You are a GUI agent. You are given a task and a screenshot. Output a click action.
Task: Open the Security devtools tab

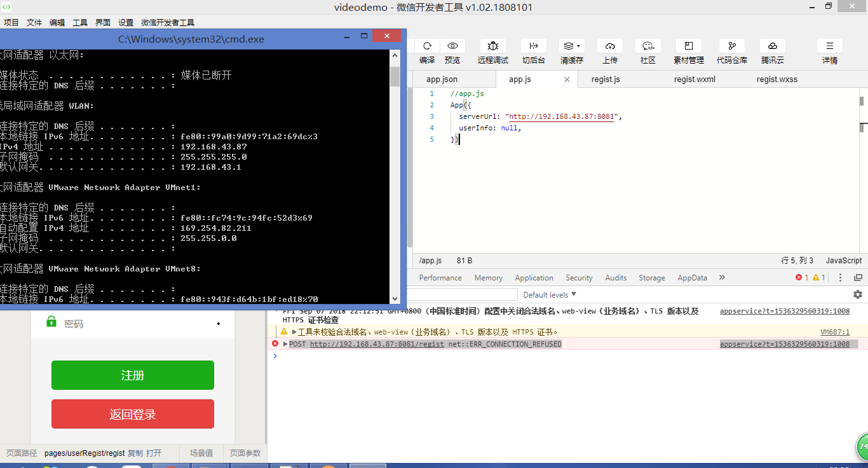tap(579, 278)
